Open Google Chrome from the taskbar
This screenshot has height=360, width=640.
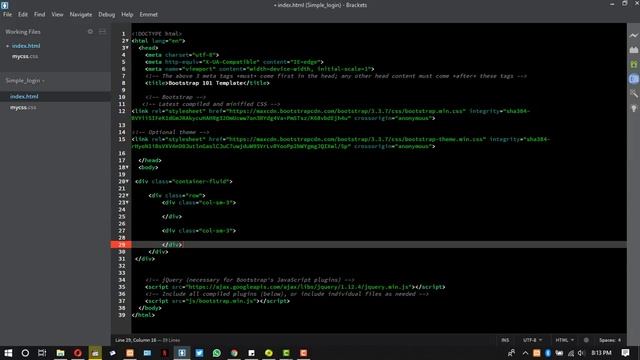(234, 353)
